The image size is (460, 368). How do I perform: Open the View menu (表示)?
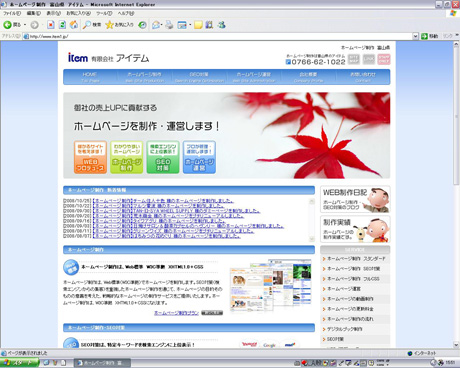(53, 13)
